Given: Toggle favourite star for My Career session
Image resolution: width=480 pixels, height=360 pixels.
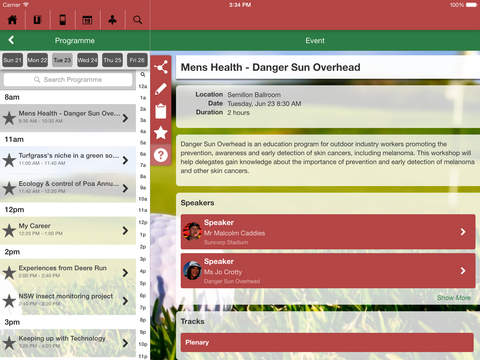Looking at the screenshot, I should tap(9, 231).
